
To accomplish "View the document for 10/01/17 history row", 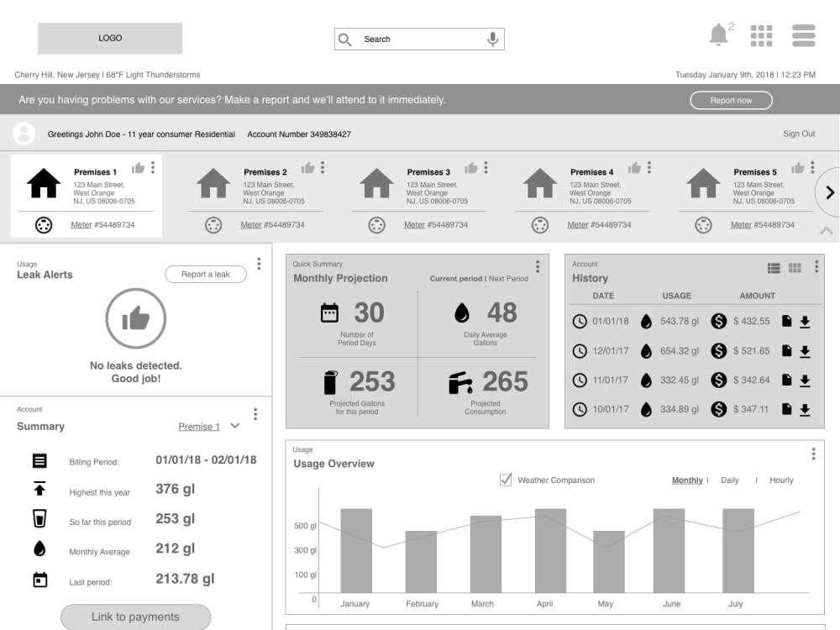I will tap(786, 409).
